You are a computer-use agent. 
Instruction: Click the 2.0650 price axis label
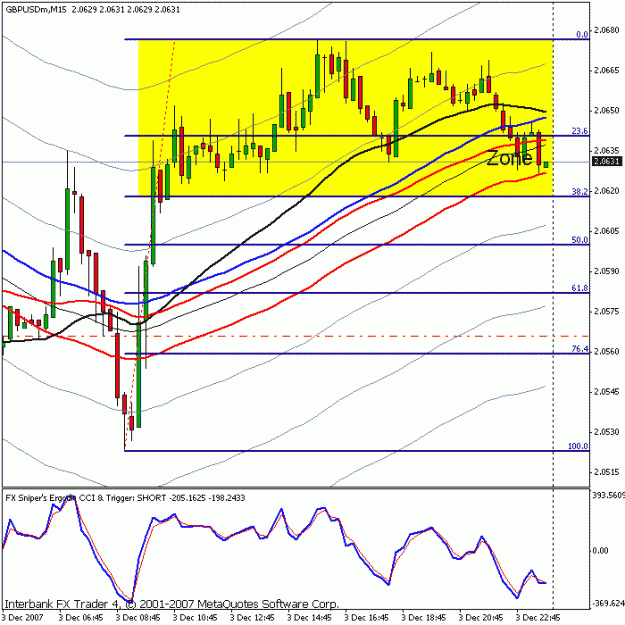click(607, 111)
